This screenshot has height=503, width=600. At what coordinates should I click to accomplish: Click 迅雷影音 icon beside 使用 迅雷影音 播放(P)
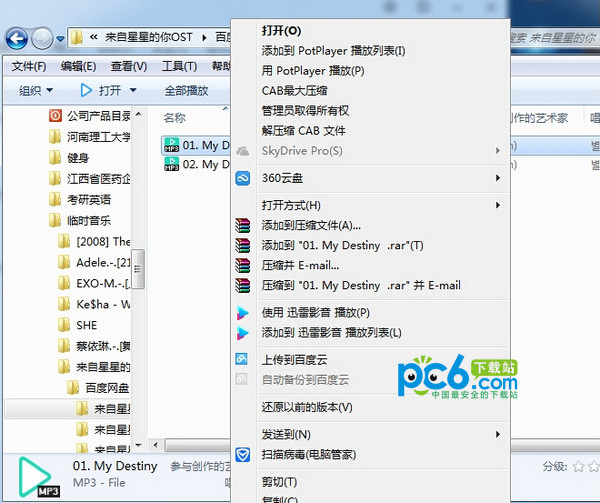(243, 313)
